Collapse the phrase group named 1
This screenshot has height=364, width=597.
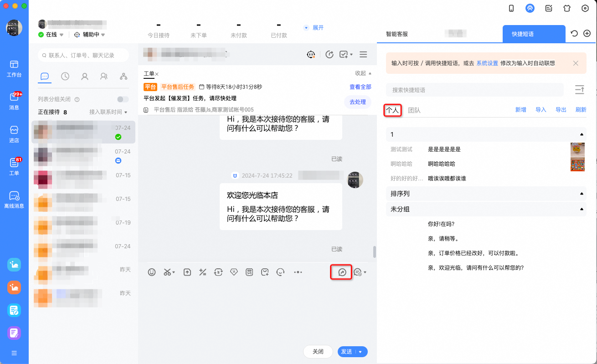pyautogui.click(x=582, y=134)
